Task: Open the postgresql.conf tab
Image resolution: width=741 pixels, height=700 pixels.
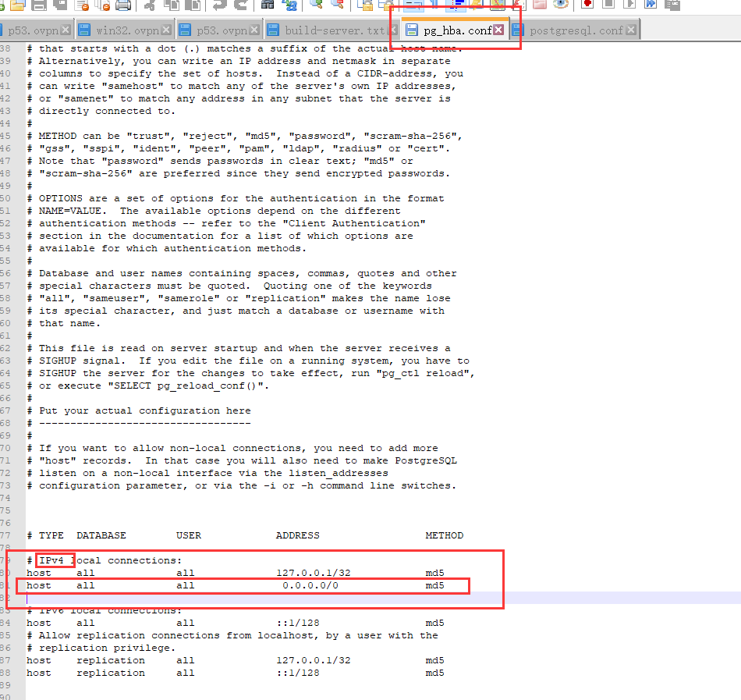Action: (576, 31)
